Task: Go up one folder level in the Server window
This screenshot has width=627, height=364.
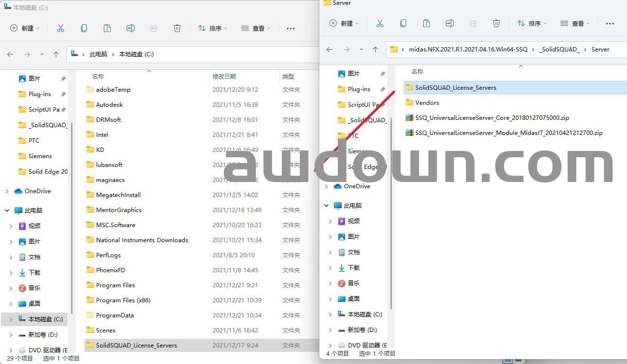Action: click(x=375, y=50)
